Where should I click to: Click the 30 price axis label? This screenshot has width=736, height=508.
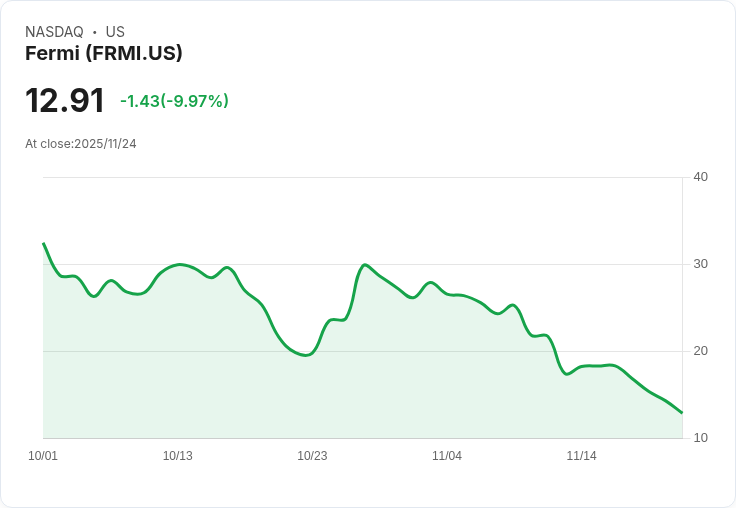pyautogui.click(x=701, y=264)
